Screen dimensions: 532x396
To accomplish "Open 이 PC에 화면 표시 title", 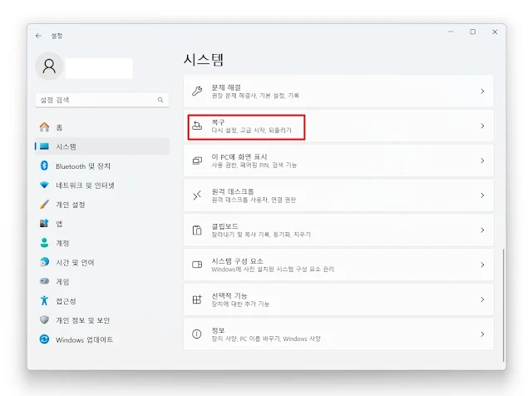I will click(x=239, y=156).
